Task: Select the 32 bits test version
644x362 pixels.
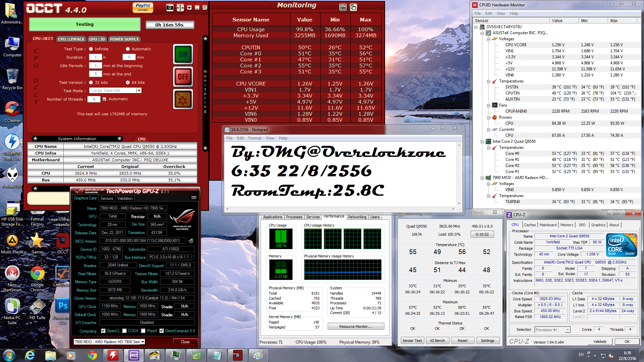Action: coord(91,82)
